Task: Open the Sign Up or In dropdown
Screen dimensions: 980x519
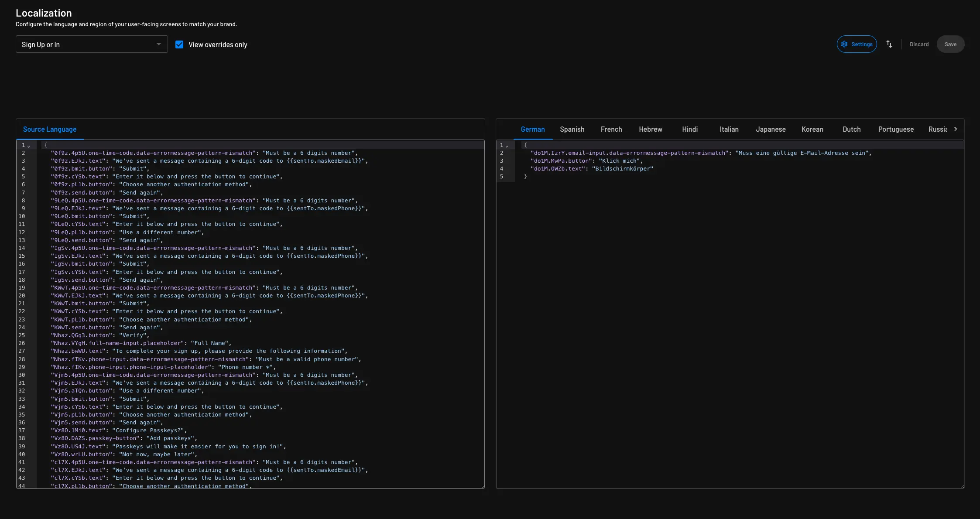Action: click(92, 44)
